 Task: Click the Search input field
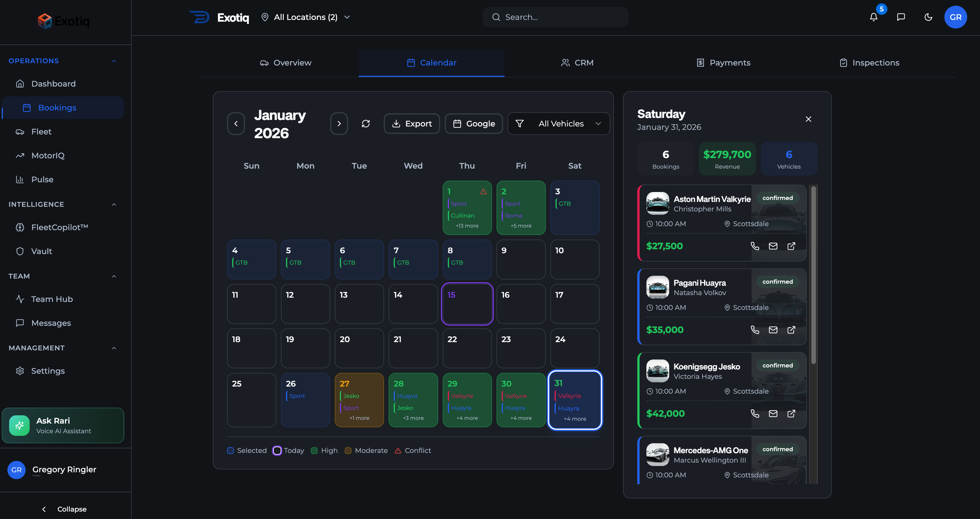556,17
